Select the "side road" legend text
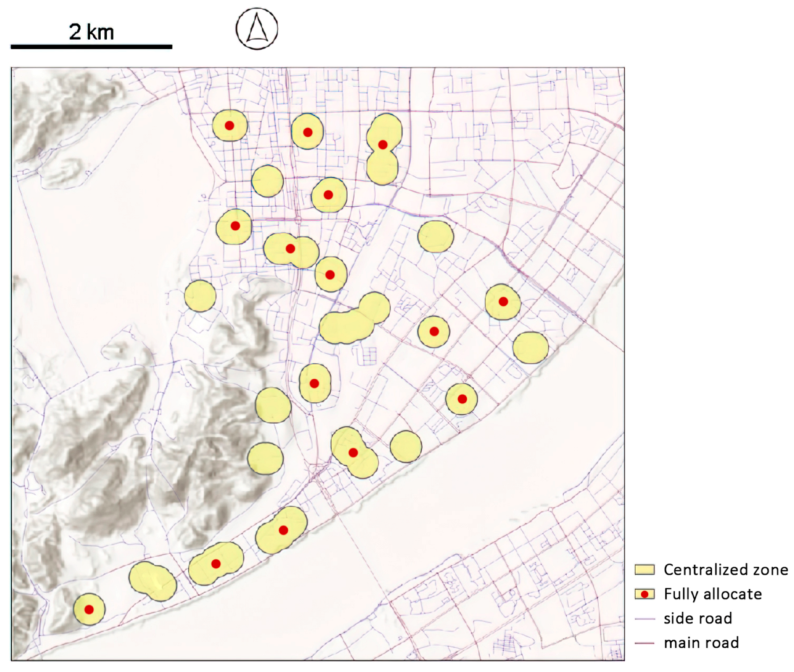The image size is (794, 672). pyautogui.click(x=698, y=619)
